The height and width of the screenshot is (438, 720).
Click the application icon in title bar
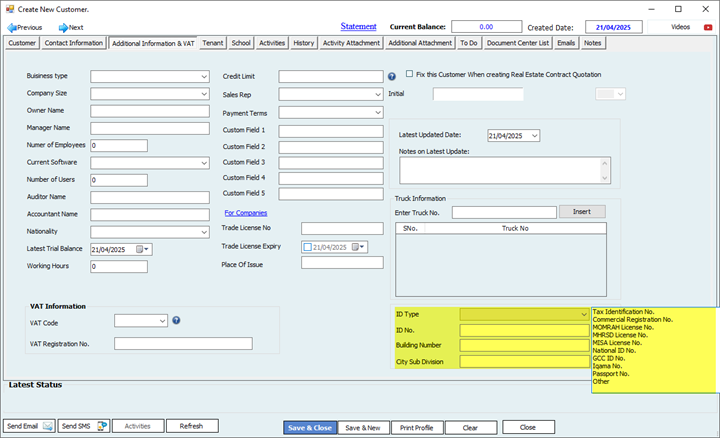10,9
